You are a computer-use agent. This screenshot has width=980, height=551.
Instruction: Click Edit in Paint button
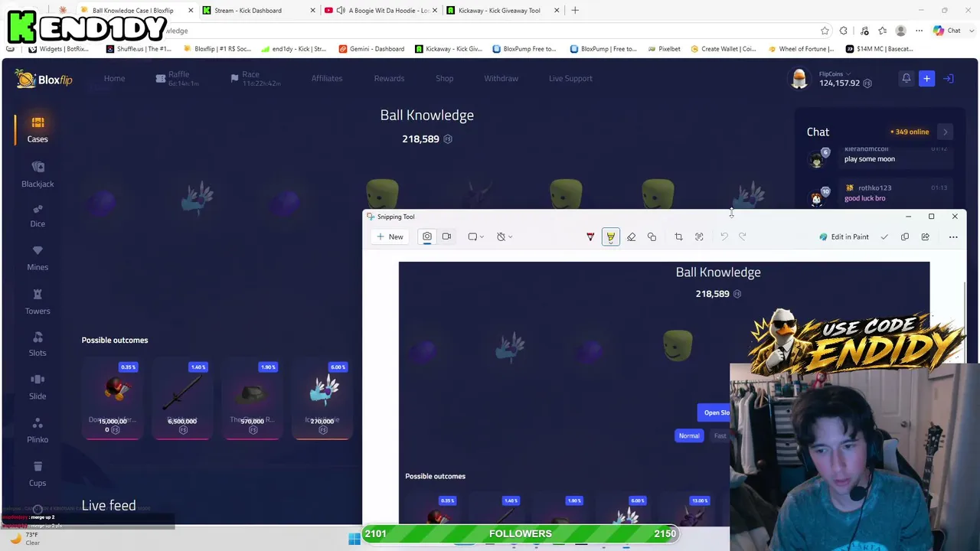[x=844, y=237]
